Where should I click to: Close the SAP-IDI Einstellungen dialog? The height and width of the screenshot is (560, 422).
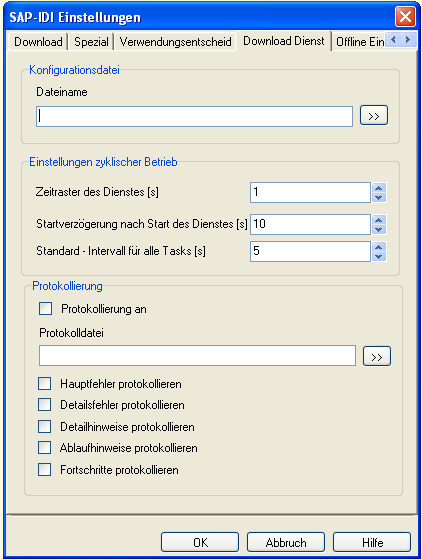405,17
